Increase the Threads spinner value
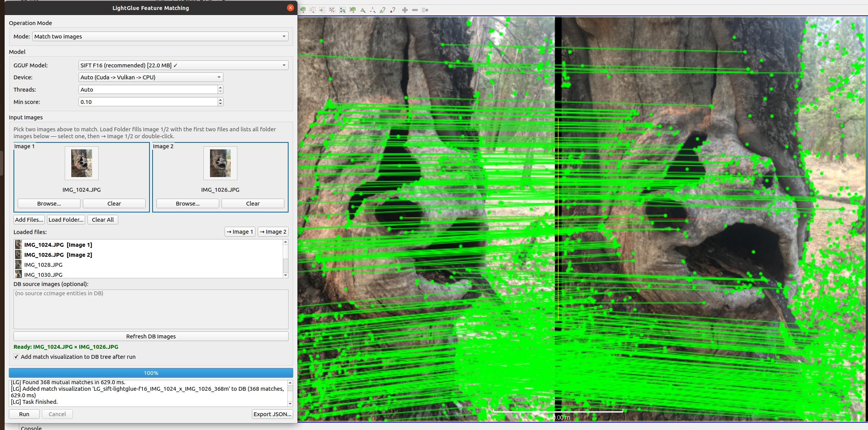This screenshot has height=430, width=868. pos(220,87)
